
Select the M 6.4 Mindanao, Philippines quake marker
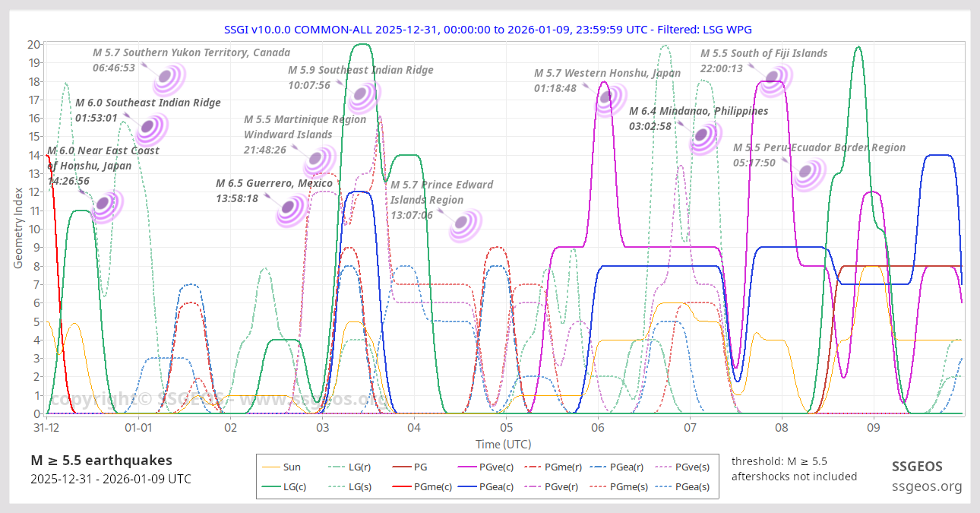(x=706, y=137)
